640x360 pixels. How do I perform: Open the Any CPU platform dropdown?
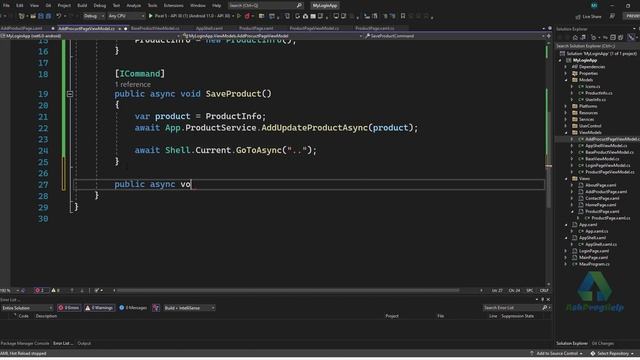coord(126,16)
